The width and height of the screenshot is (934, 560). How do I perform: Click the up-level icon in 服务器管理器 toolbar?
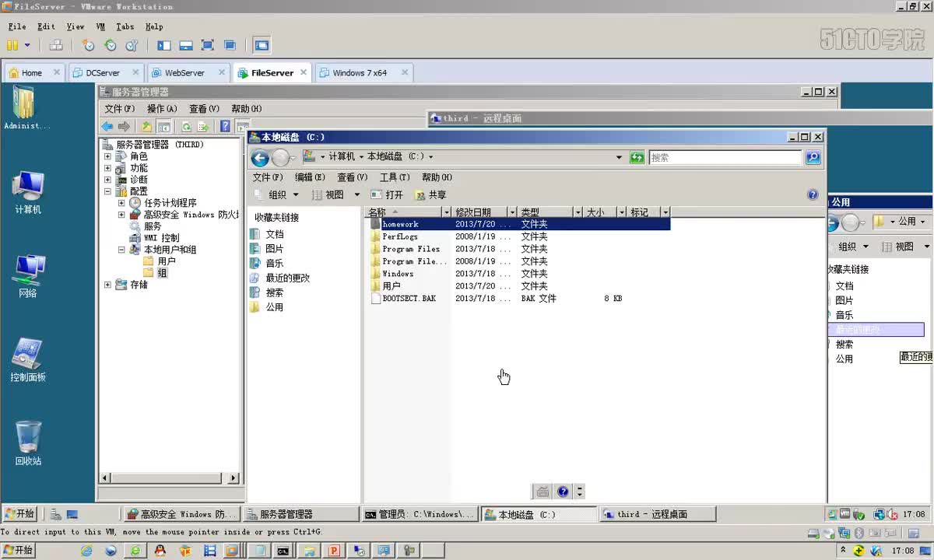click(146, 127)
